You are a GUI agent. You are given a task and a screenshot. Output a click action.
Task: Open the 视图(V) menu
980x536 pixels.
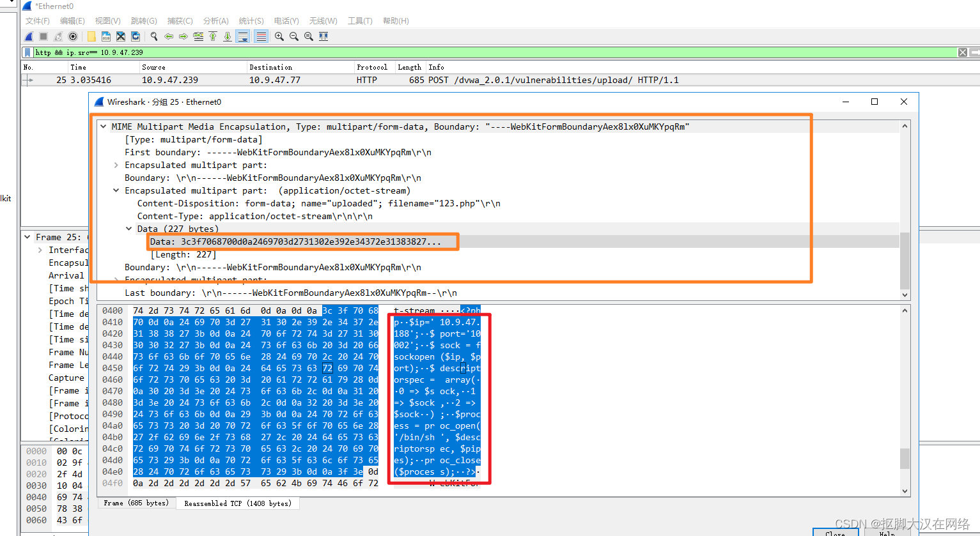click(107, 21)
